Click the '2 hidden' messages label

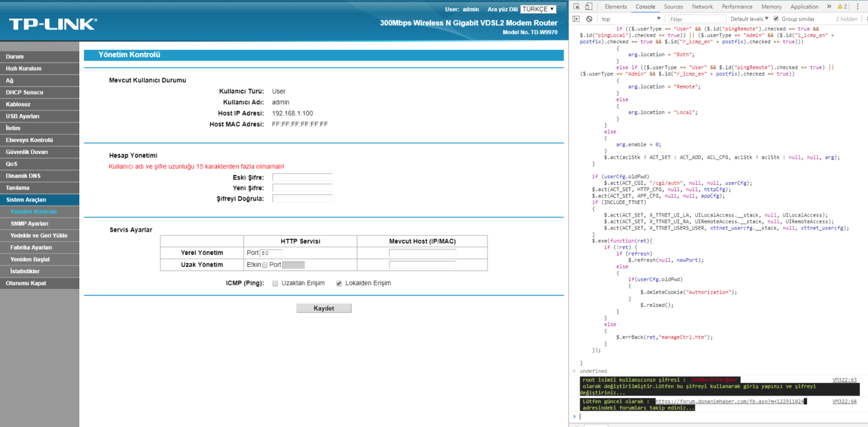tap(846, 19)
